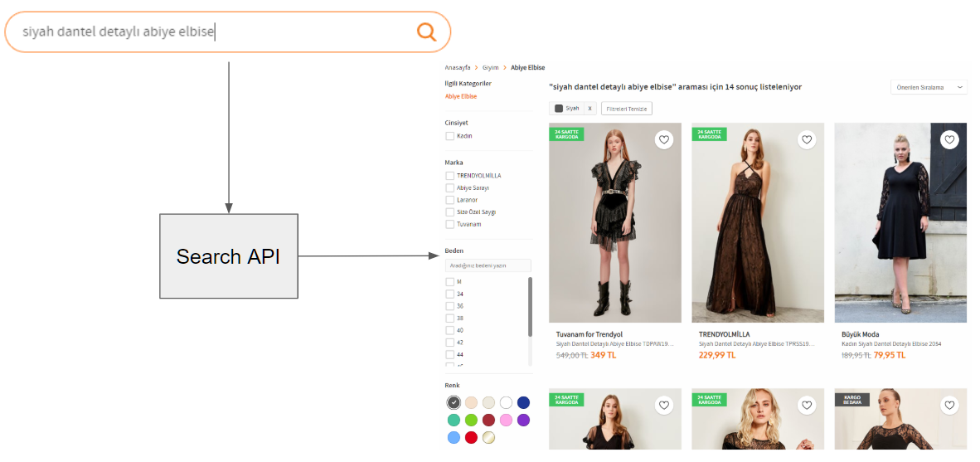Select the burgundy color swatch
The height and width of the screenshot is (462, 980).
[488, 421]
